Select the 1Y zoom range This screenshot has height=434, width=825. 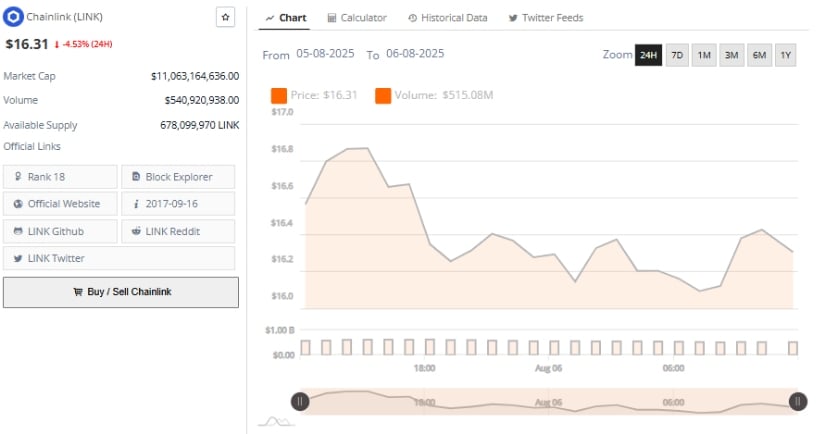pos(786,55)
